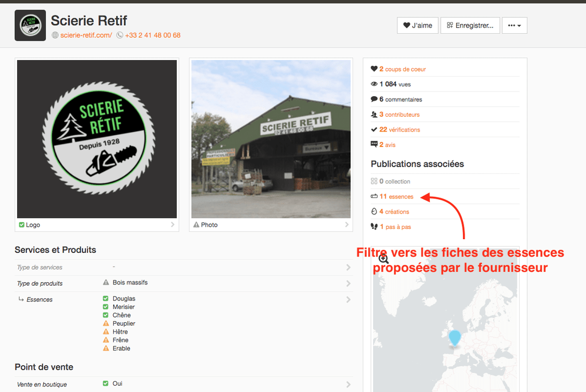Click the warning icon beside Bois massifs
Viewport: 586px width, 392px height.
[106, 282]
